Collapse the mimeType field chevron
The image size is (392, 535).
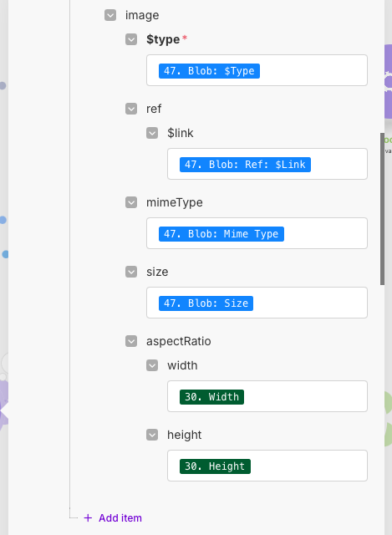[x=131, y=202]
